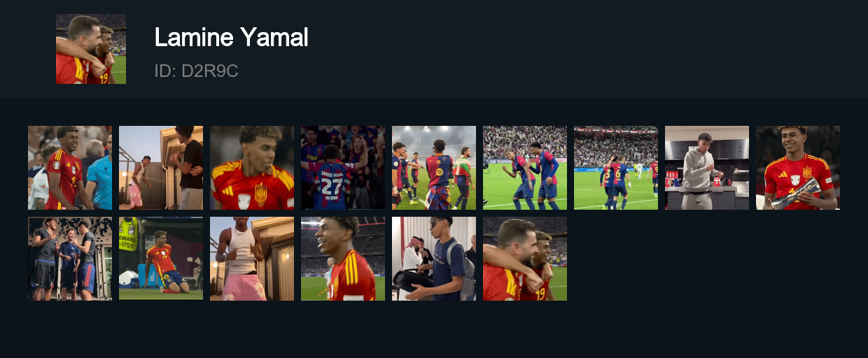Screen dimensions: 868x358
Task: Open thumbnail of person with sunglasses and backpack
Action: coord(434,259)
